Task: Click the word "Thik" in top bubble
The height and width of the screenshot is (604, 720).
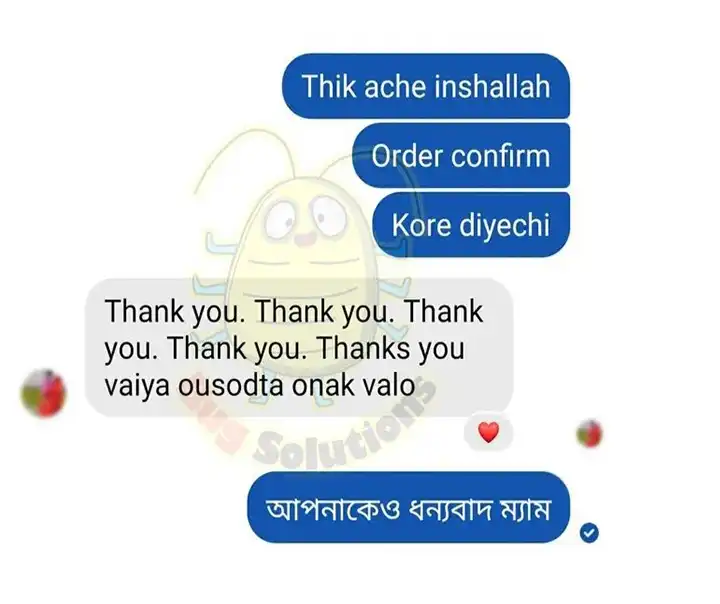Action: point(329,86)
